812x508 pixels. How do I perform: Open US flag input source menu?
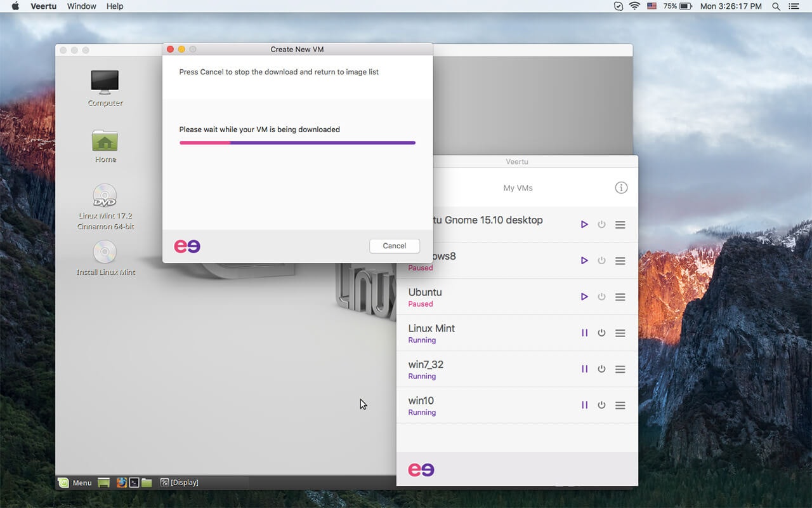[652, 6]
